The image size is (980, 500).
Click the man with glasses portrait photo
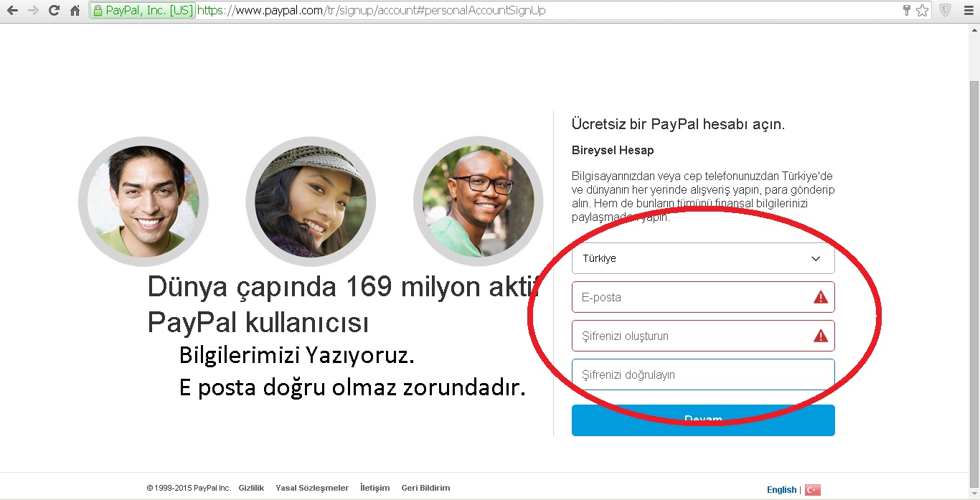479,201
